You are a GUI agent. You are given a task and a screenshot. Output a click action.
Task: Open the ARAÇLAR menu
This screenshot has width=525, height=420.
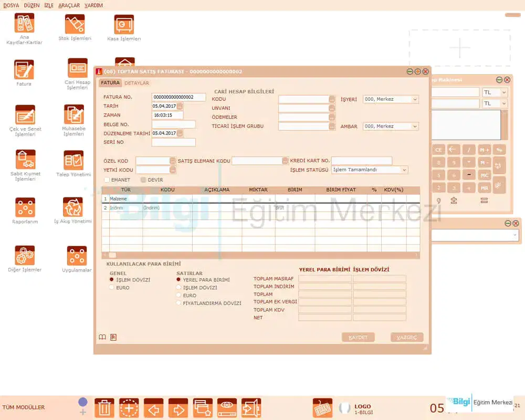tap(69, 5)
